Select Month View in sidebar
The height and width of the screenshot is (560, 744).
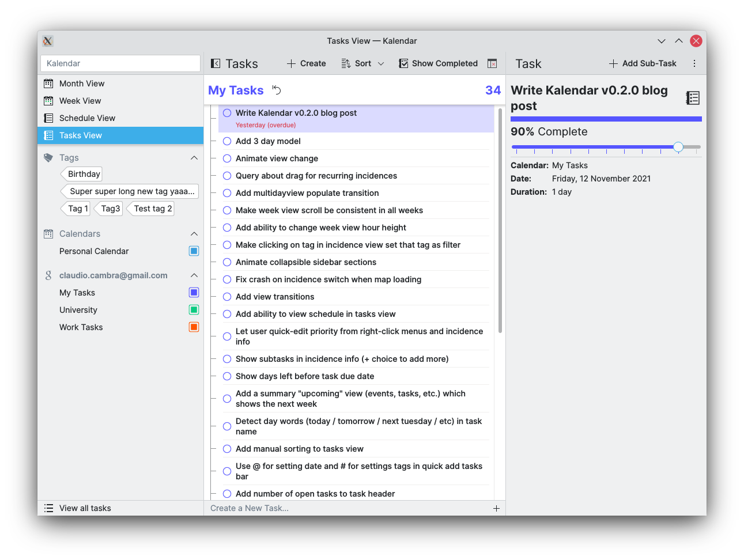[120, 84]
